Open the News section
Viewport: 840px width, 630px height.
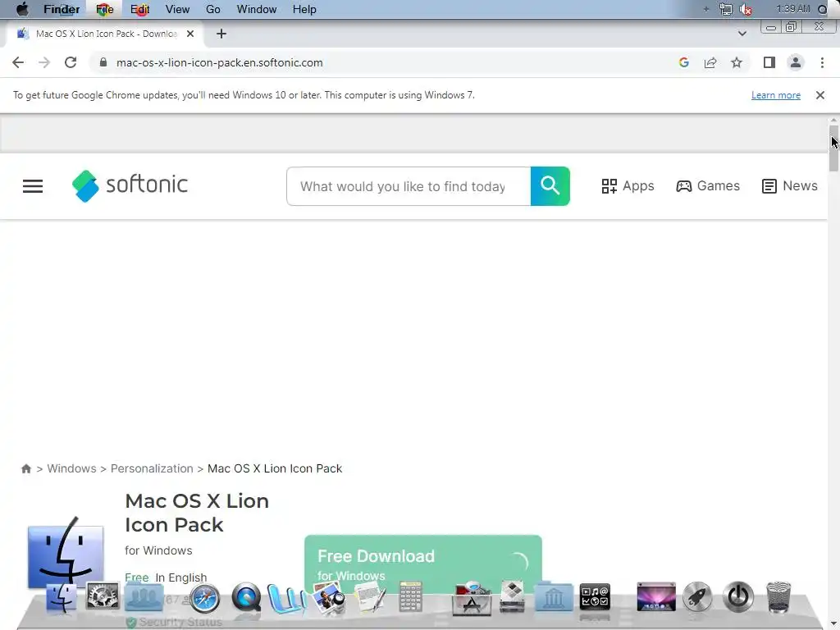(x=790, y=186)
